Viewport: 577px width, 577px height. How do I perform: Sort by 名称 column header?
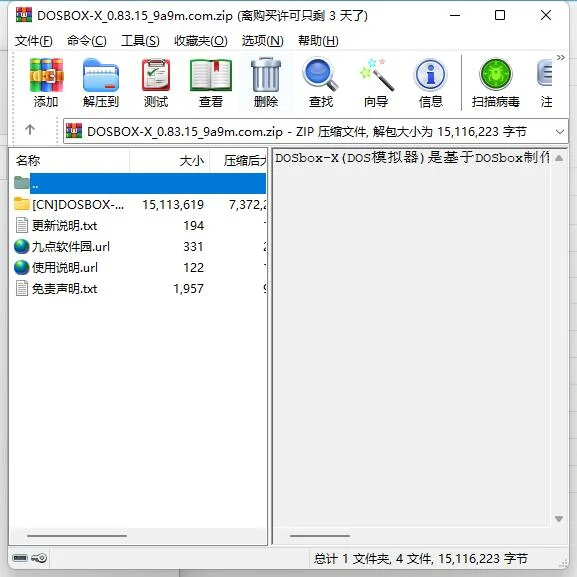click(x=69, y=160)
